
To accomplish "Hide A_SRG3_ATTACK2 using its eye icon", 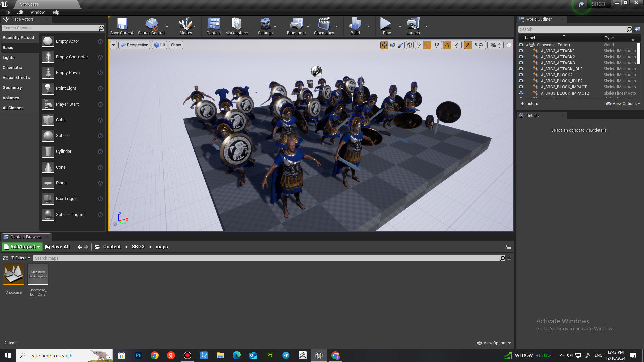I will pyautogui.click(x=521, y=57).
